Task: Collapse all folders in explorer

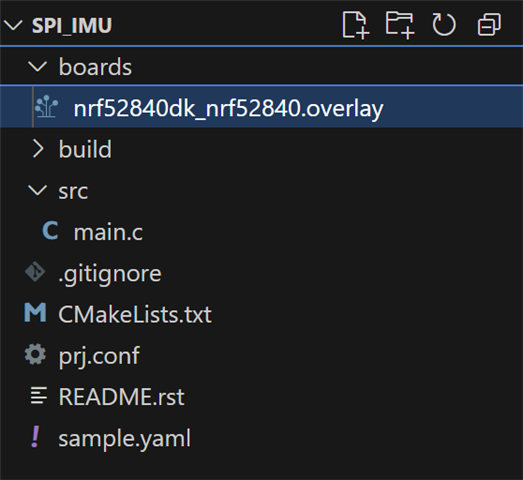Action: [x=489, y=25]
